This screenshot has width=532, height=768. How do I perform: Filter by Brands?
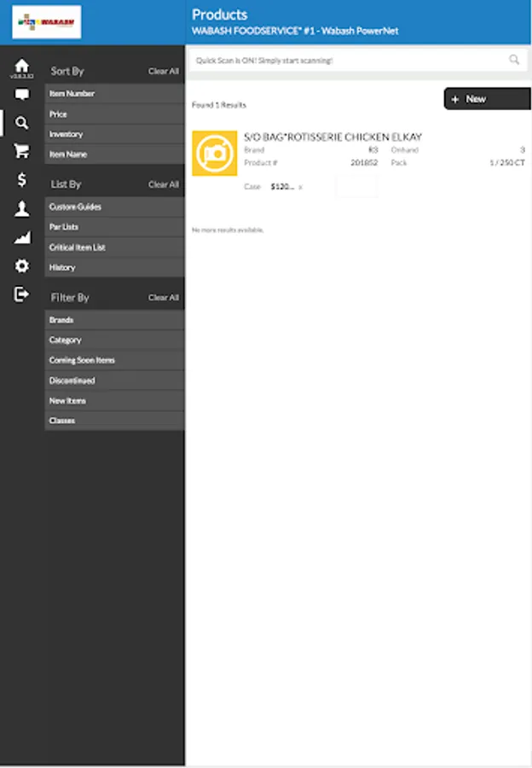[x=114, y=320]
